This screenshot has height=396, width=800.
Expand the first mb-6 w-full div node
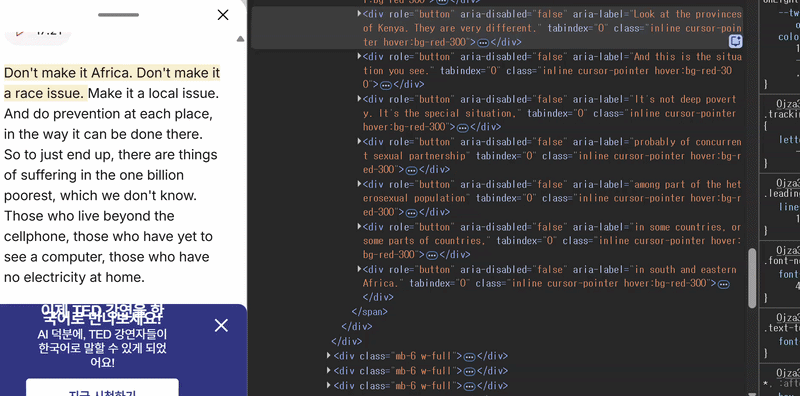329,355
